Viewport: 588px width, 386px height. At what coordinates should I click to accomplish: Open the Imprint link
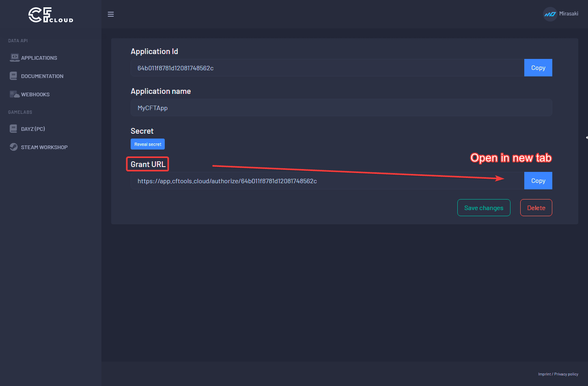coord(545,374)
